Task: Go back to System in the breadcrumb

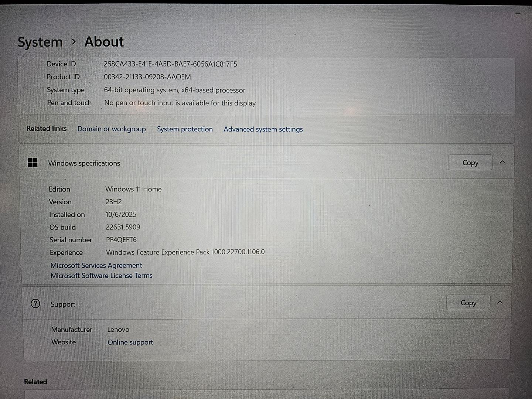Action: 40,42
